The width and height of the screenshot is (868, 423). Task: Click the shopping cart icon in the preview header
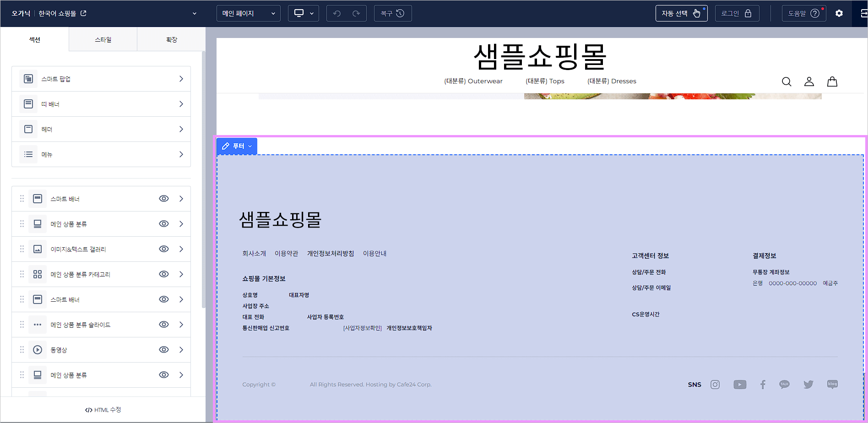[832, 81]
